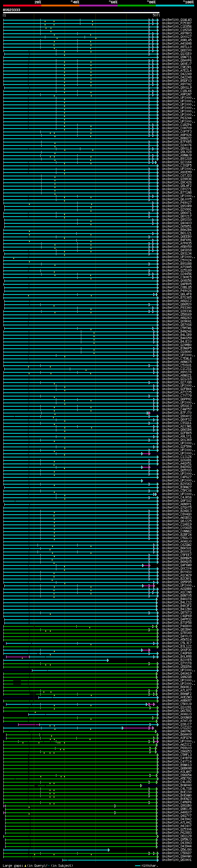Select hit label UniRef100_B8BQ72
197x868 pixels.
[177, 138]
